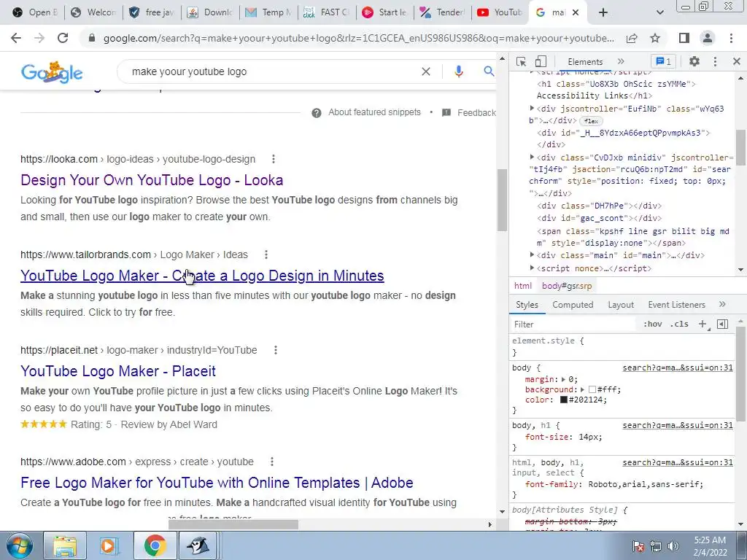Select the html breadcrumb in DevTools
Image resolution: width=747 pixels, height=560 pixels.
(522, 286)
